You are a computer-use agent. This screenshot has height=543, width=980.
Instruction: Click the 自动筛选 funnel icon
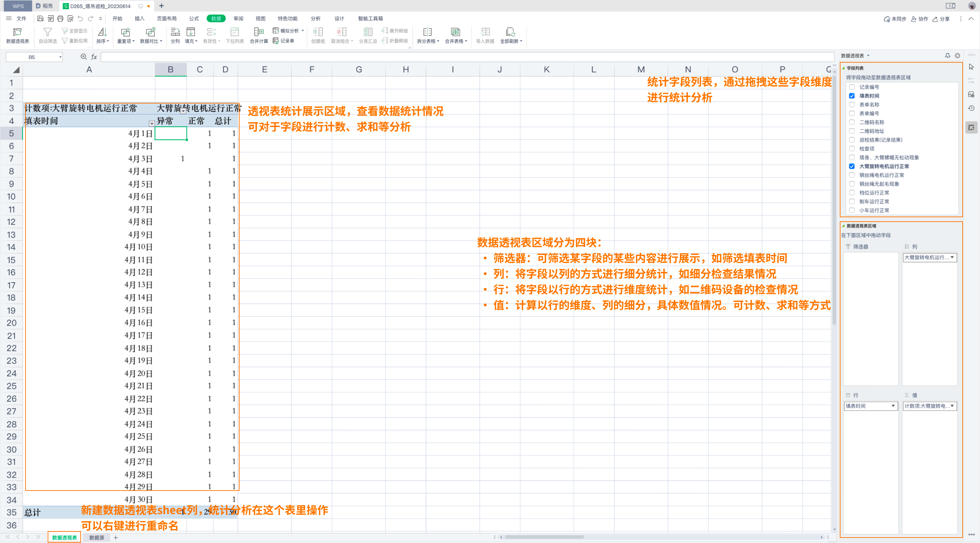coord(48,32)
